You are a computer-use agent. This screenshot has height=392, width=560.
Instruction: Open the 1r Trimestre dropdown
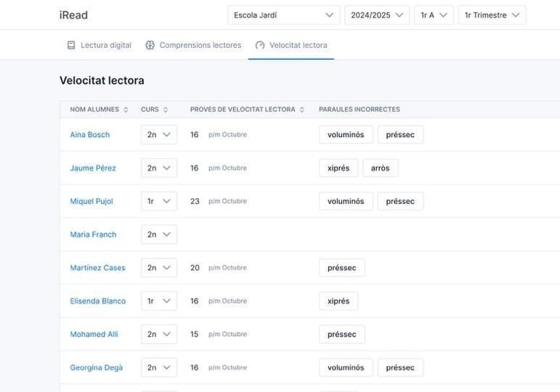tap(491, 15)
